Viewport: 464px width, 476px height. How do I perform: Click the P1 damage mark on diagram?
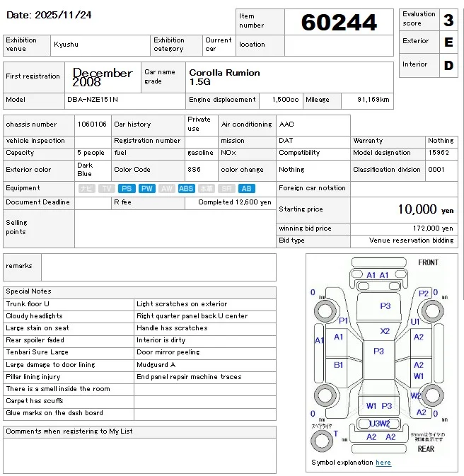[x=343, y=320]
